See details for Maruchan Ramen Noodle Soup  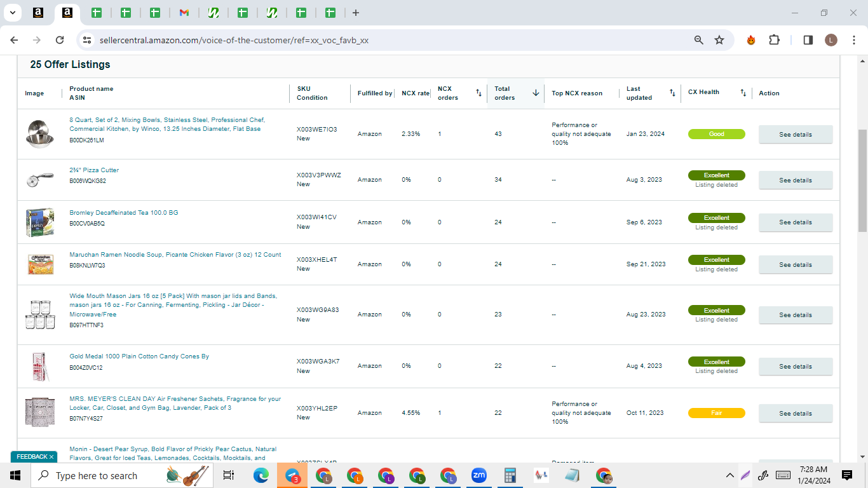796,265
